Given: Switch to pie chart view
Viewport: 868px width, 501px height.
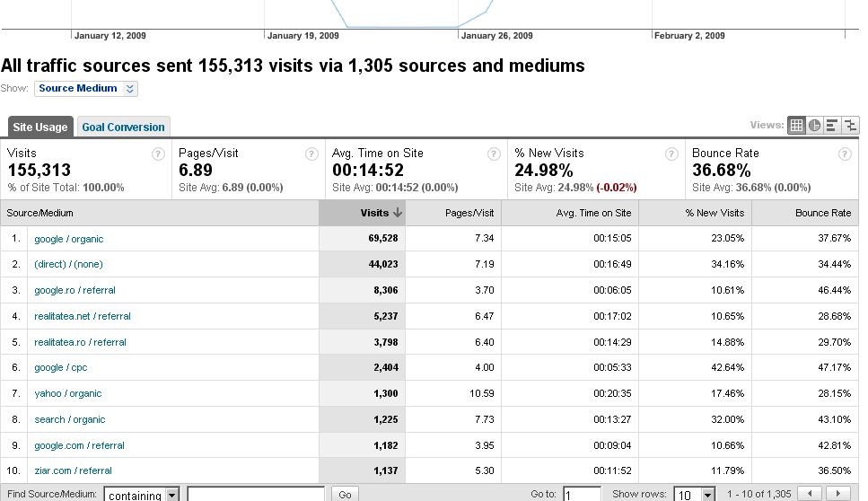Looking at the screenshot, I should (814, 126).
